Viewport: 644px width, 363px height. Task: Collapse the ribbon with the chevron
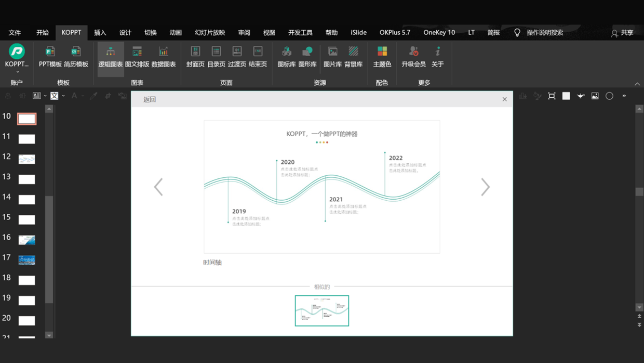coord(637,84)
